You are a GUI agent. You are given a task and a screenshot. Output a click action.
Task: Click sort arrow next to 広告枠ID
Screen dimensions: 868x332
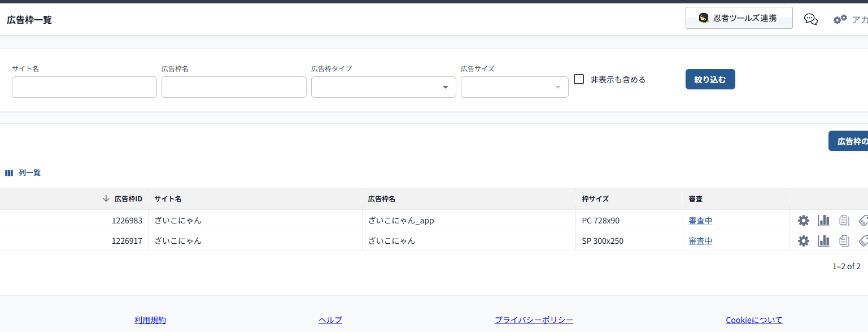tap(106, 199)
